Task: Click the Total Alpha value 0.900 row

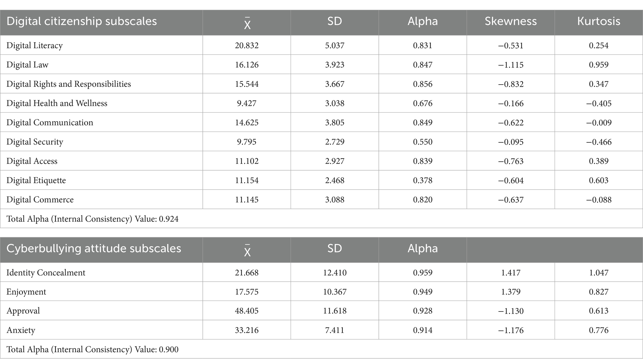Action: (x=92, y=349)
